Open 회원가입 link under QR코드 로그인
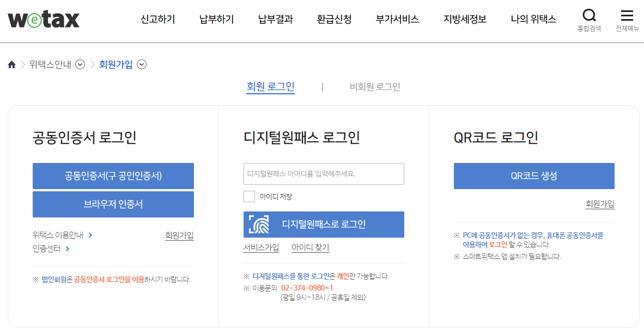644x333 pixels. [x=600, y=204]
